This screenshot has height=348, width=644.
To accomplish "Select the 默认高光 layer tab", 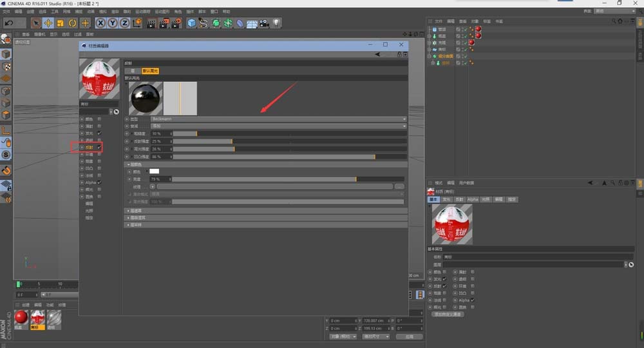I will click(150, 71).
